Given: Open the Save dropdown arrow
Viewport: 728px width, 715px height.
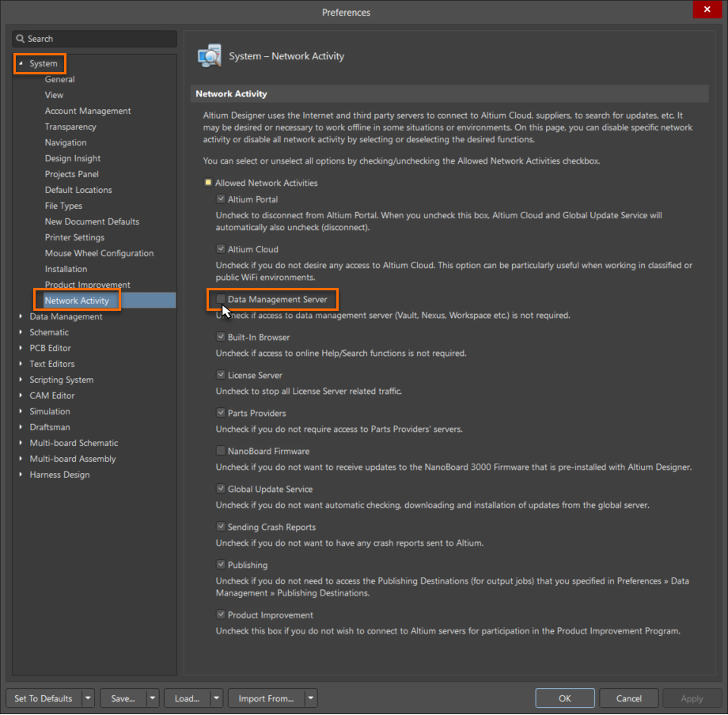Looking at the screenshot, I should click(x=152, y=698).
